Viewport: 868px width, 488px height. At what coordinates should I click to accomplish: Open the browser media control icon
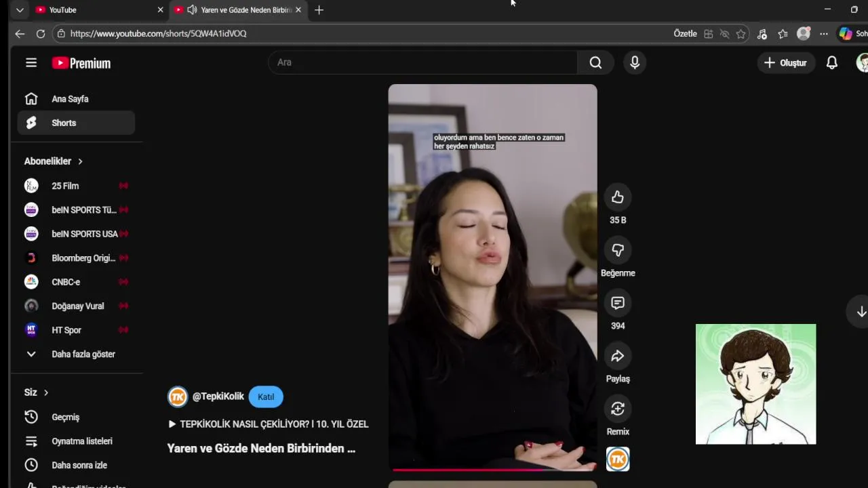(762, 34)
